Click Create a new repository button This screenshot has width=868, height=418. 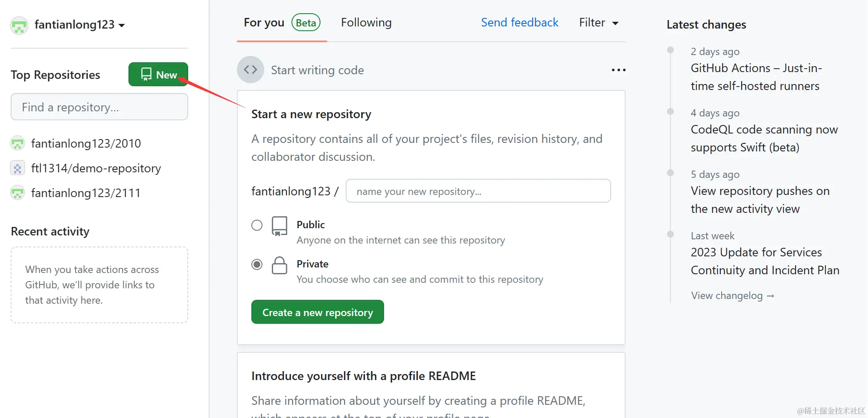pos(317,312)
